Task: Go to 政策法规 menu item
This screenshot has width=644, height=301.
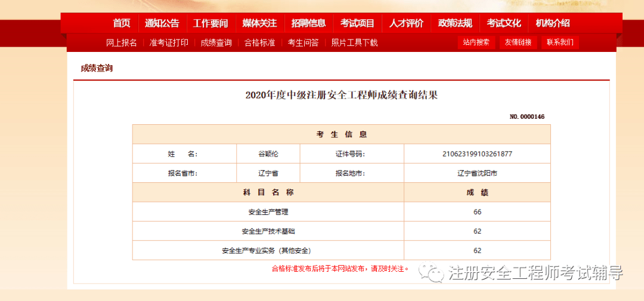Action: [x=455, y=23]
